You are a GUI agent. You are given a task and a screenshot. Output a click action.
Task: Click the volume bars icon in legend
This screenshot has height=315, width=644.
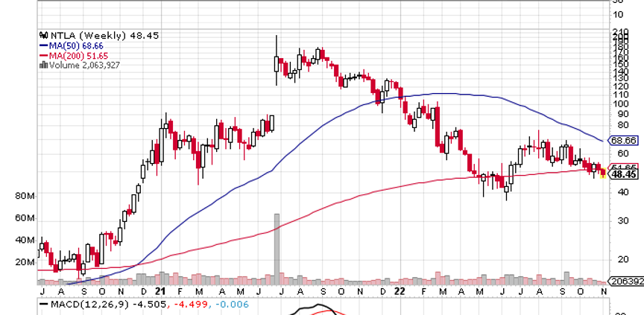tap(42, 66)
